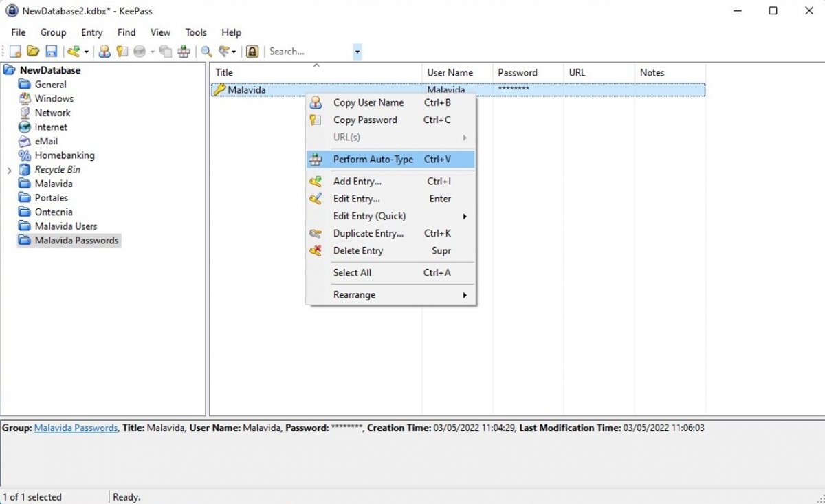This screenshot has width=825, height=504.
Task: Click the Malavida Passwords link in details pane
Action: [x=76, y=428]
